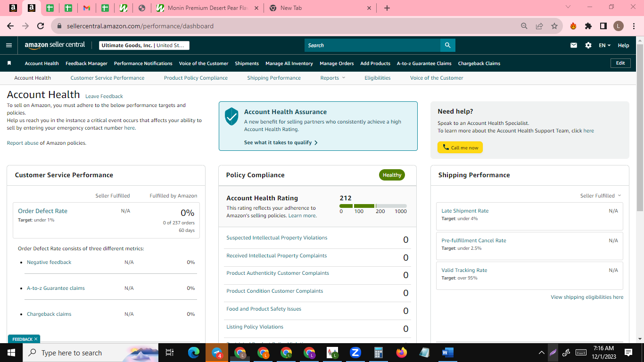Expand the Reports dropdown menu
644x362 pixels.
(333, 78)
